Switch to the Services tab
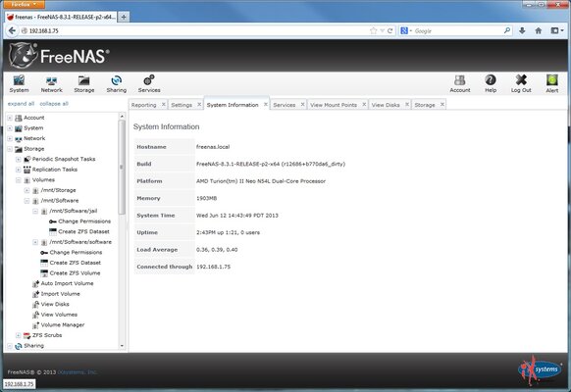Screen dimensions: 571x392 point(285,105)
